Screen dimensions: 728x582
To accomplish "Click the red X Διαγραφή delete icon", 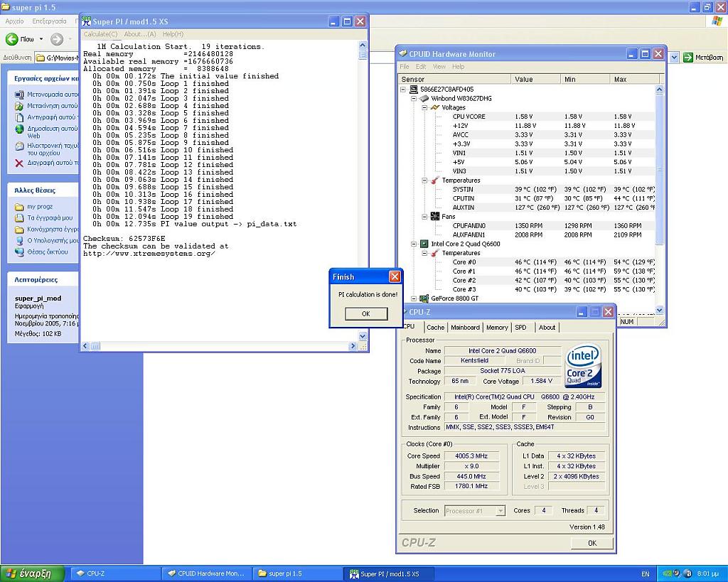I will [19, 163].
